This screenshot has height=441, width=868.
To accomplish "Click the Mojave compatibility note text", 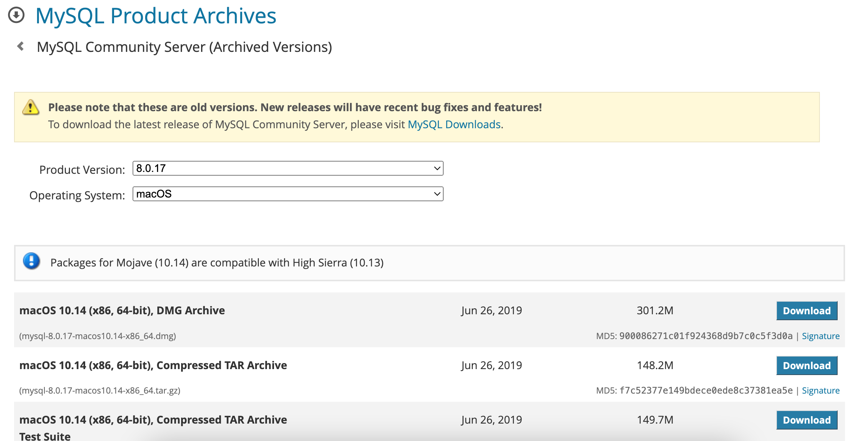I will click(x=217, y=263).
